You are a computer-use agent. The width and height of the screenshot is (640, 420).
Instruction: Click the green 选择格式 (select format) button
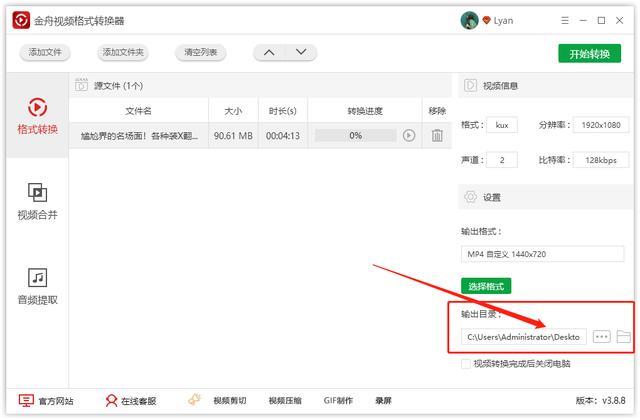[x=486, y=286]
